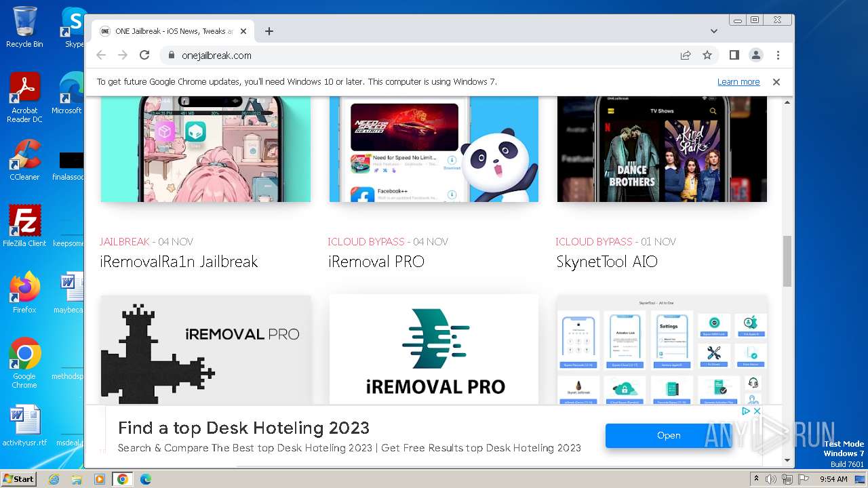Dismiss the Chrome update infobar
This screenshot has width=868, height=488.
[x=776, y=82]
